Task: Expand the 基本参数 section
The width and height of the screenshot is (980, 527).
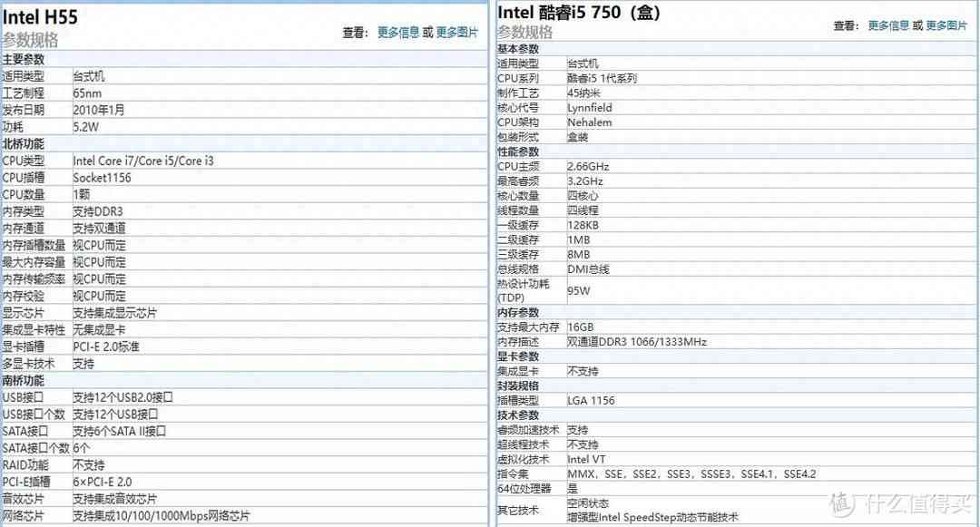Action: (517, 48)
